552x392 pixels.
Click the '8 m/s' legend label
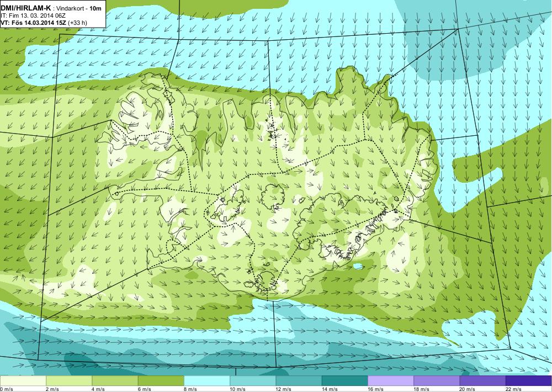(x=190, y=389)
